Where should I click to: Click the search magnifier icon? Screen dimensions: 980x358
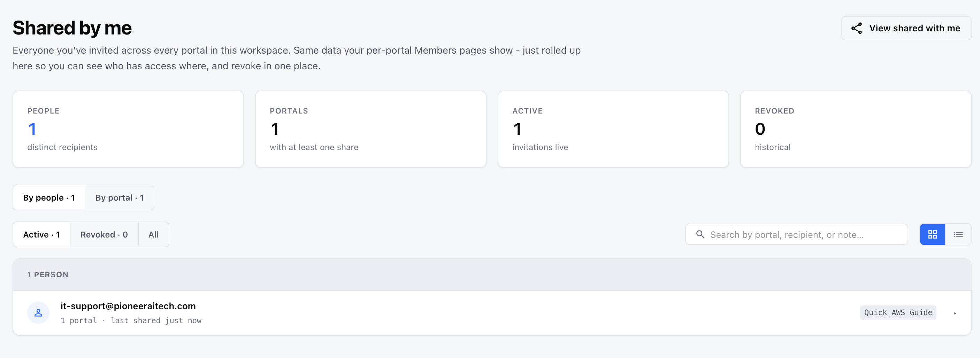[x=700, y=234]
